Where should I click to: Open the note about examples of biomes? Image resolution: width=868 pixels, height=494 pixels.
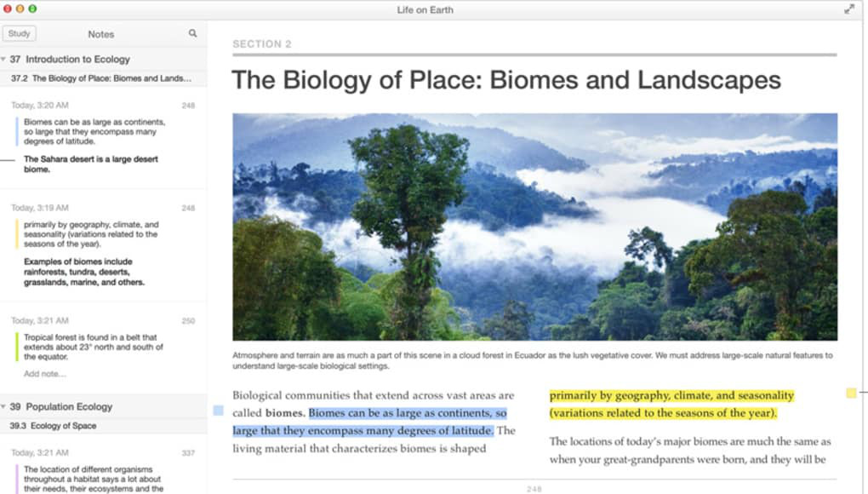pyautogui.click(x=84, y=272)
